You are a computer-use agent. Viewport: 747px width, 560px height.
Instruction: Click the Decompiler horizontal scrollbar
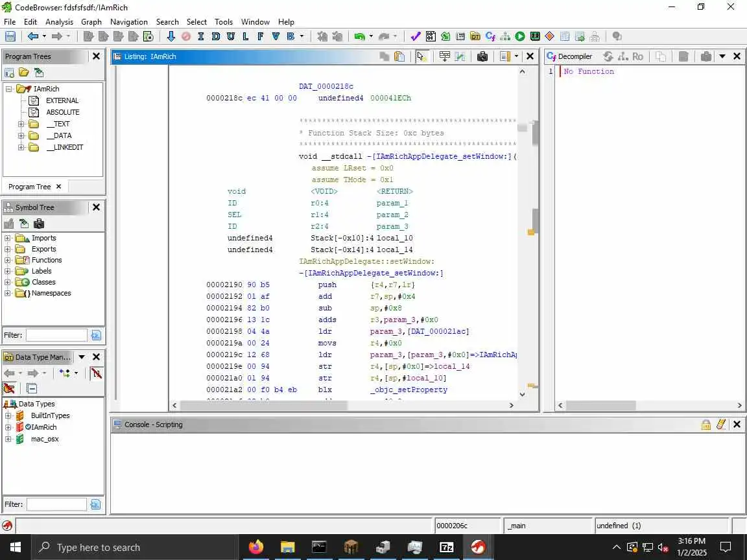[600, 405]
